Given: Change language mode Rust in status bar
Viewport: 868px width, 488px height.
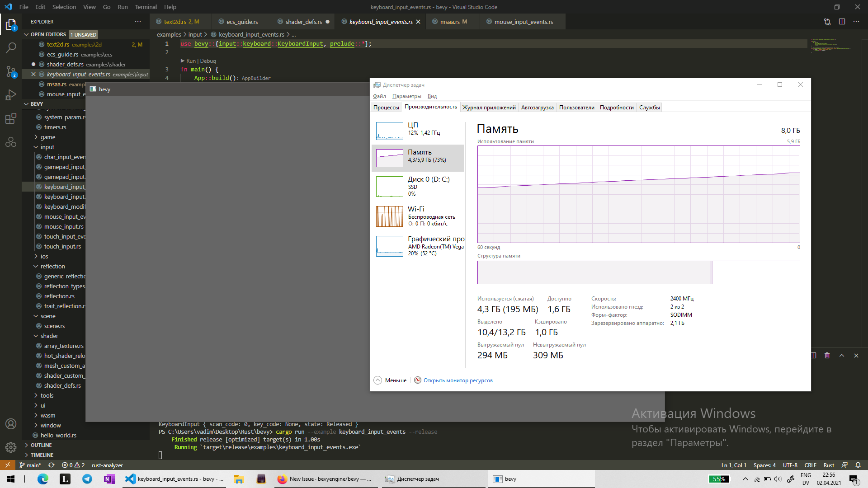Looking at the screenshot, I should click(x=829, y=465).
